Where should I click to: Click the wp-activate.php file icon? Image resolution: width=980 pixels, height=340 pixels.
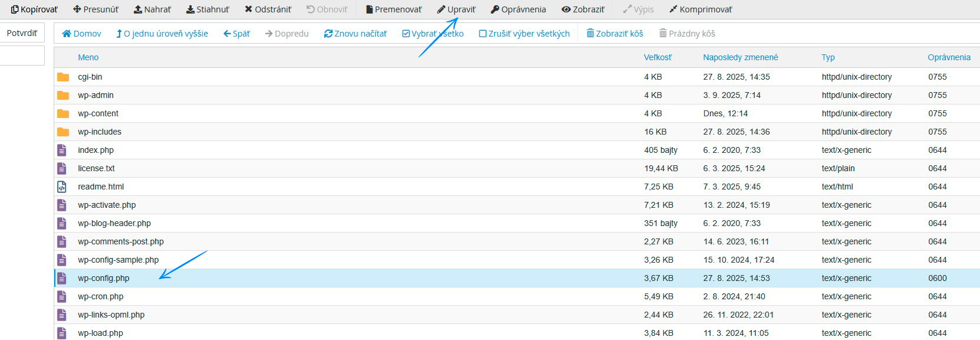pos(62,205)
